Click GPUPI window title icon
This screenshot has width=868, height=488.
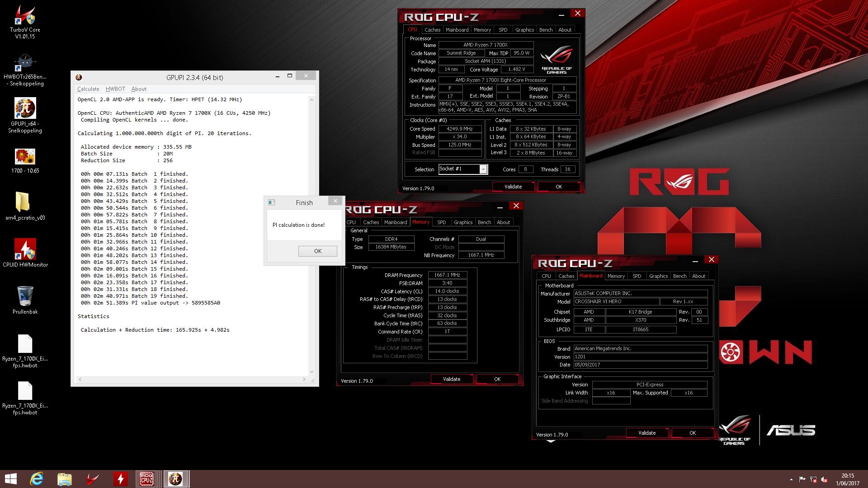click(x=79, y=77)
